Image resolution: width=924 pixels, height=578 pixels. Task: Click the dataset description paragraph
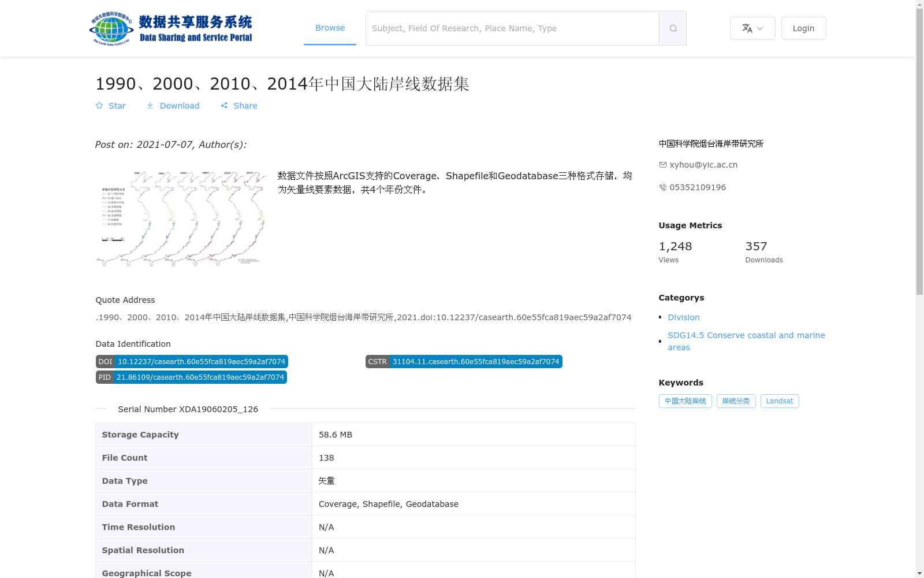455,183
